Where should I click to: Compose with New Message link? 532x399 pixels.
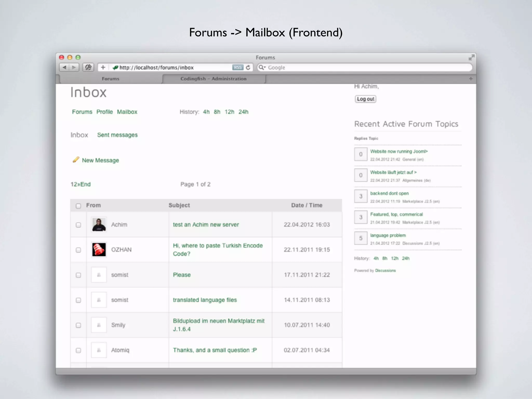(101, 160)
